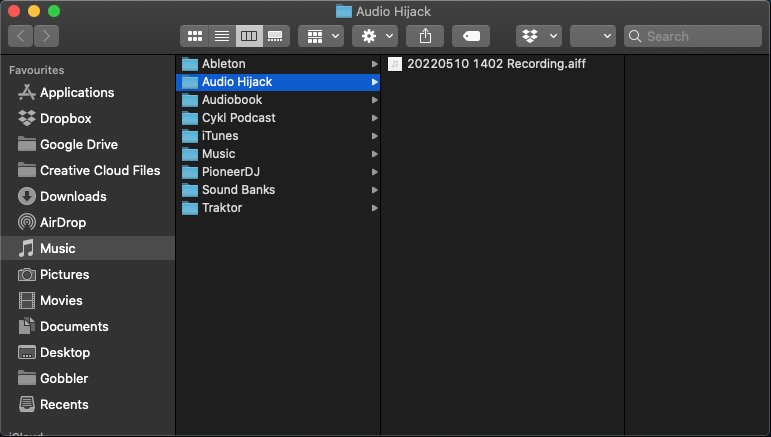Click the Music note sidebar icon
The width and height of the screenshot is (771, 437).
[27, 248]
